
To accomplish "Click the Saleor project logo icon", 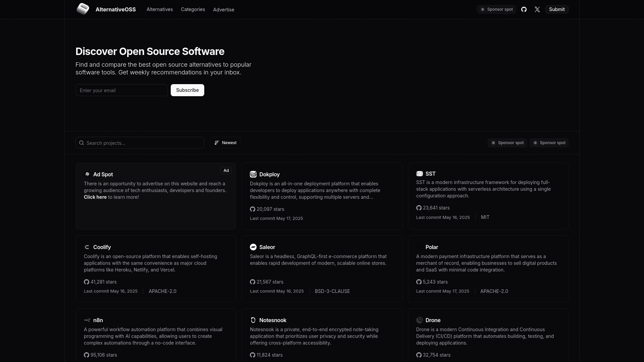I will [x=253, y=247].
